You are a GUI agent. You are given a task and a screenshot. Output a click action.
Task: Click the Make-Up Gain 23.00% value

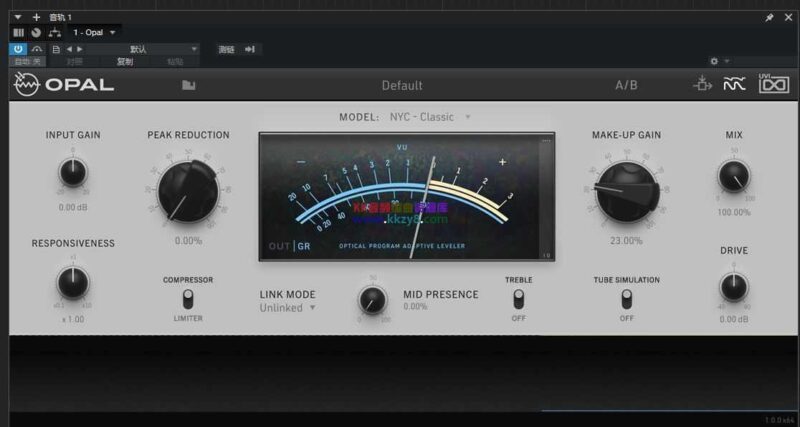coord(626,240)
